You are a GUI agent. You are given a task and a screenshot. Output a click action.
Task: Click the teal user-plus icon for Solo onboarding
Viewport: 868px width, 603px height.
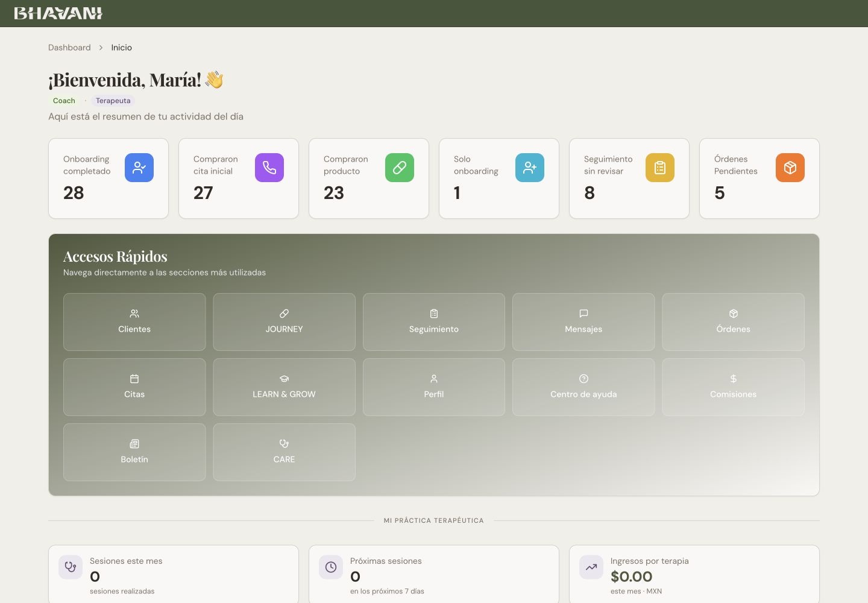click(530, 168)
